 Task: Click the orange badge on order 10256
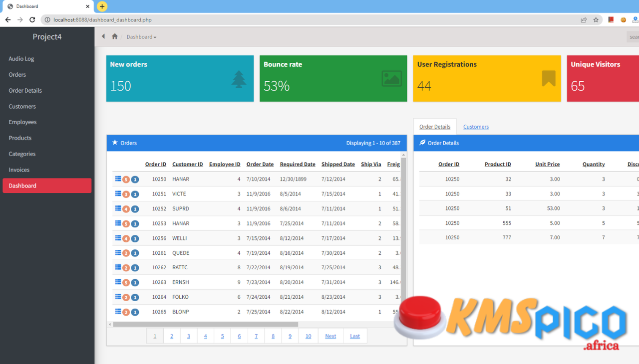[x=126, y=239]
